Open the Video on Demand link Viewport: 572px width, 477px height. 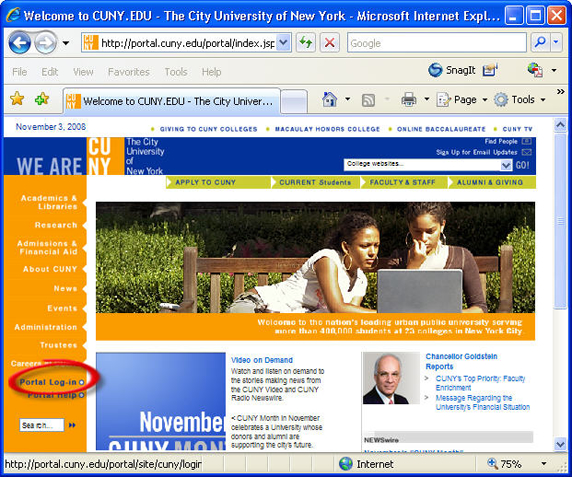(262, 360)
